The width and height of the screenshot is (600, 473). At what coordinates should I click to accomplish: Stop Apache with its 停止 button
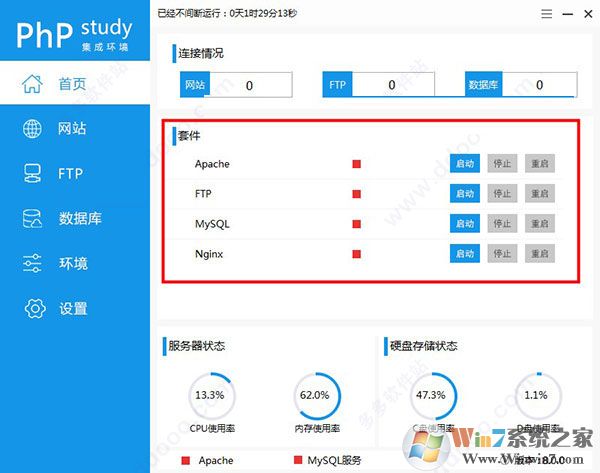click(502, 163)
